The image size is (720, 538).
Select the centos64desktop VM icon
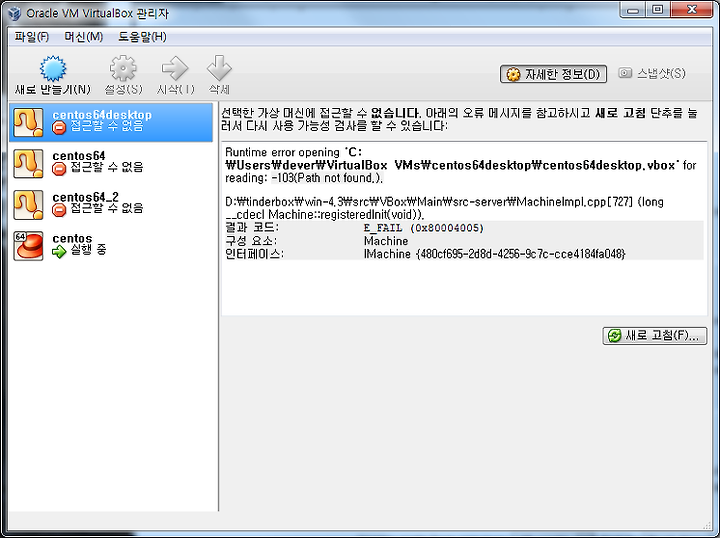click(28, 123)
